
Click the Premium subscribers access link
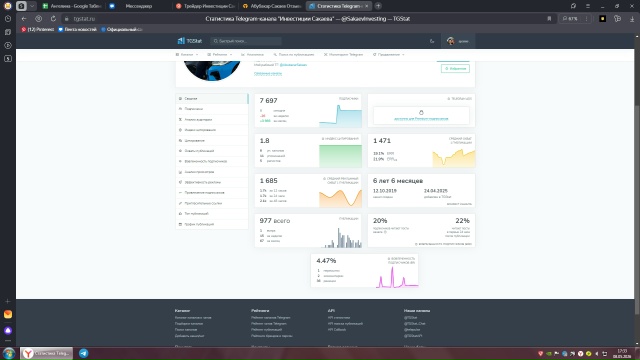(x=421, y=119)
